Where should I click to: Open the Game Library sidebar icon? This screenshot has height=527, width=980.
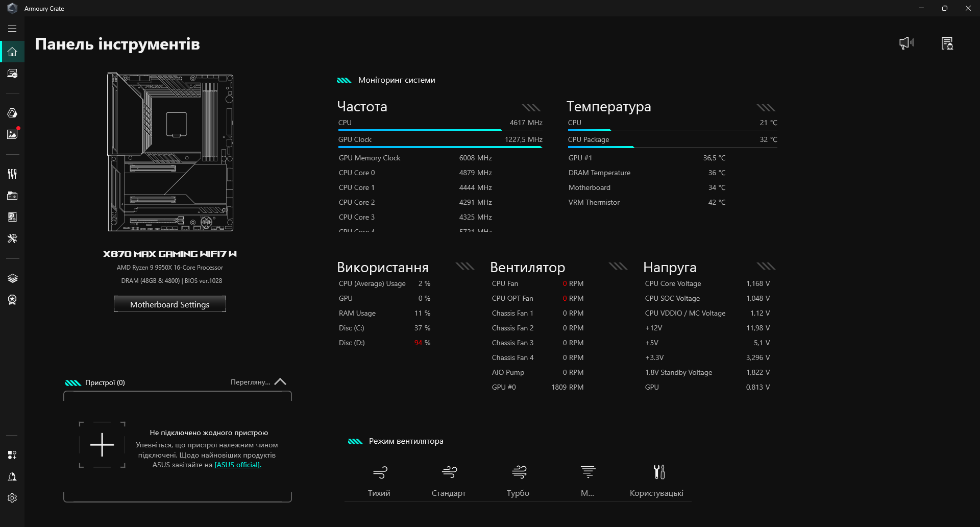[x=12, y=196]
